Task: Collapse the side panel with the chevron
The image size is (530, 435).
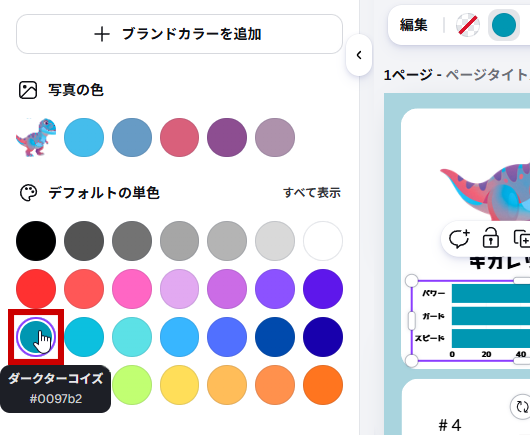Action: [x=359, y=55]
